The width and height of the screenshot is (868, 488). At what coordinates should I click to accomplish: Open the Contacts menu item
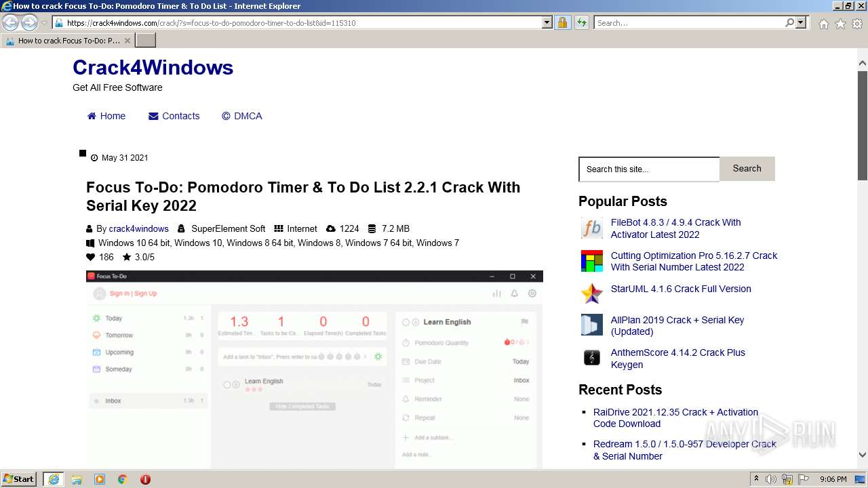[x=174, y=116]
